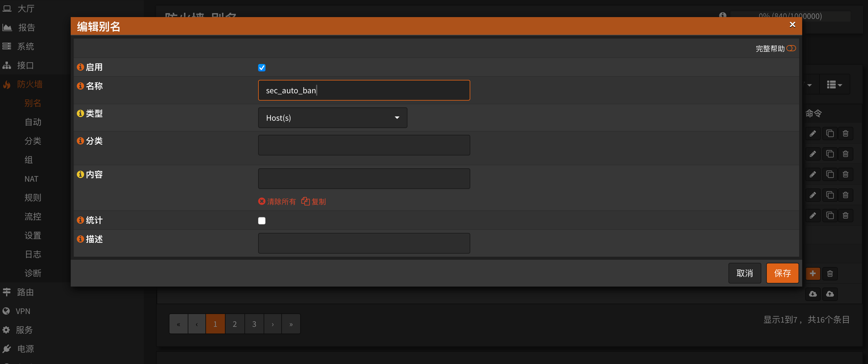This screenshot has height=364, width=868.
Task: Open the 类型 Host(s) dropdown
Action: [x=332, y=118]
